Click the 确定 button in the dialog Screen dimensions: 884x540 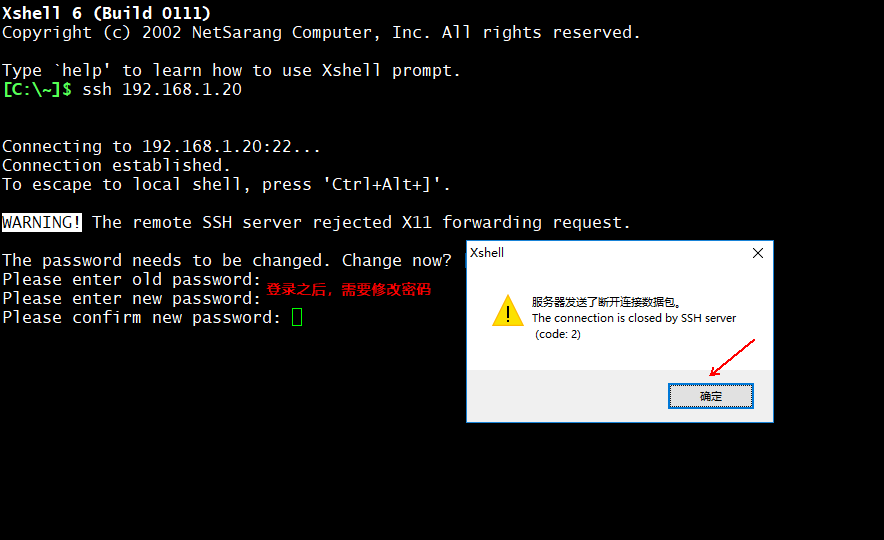click(x=710, y=396)
